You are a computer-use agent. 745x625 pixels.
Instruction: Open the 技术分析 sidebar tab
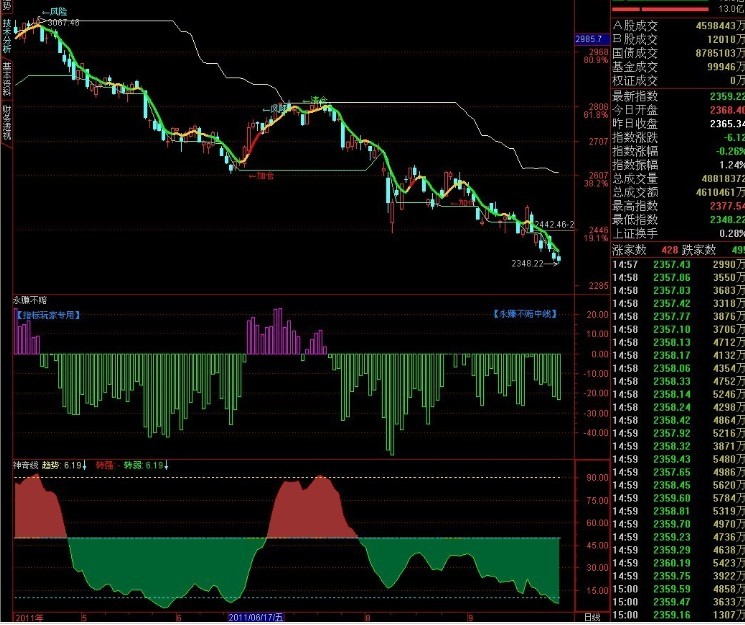[x=6, y=36]
